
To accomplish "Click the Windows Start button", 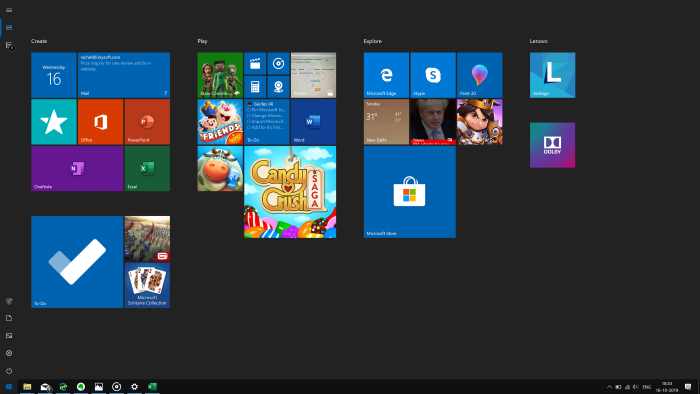I will pyautogui.click(x=8, y=386).
